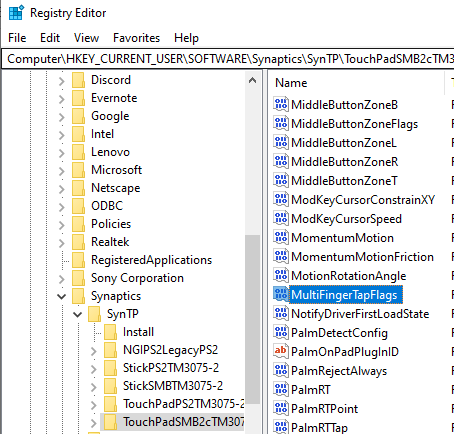Click the tree scrollbar's up arrow
Viewport: 454px width, 434px height.
coord(252,80)
